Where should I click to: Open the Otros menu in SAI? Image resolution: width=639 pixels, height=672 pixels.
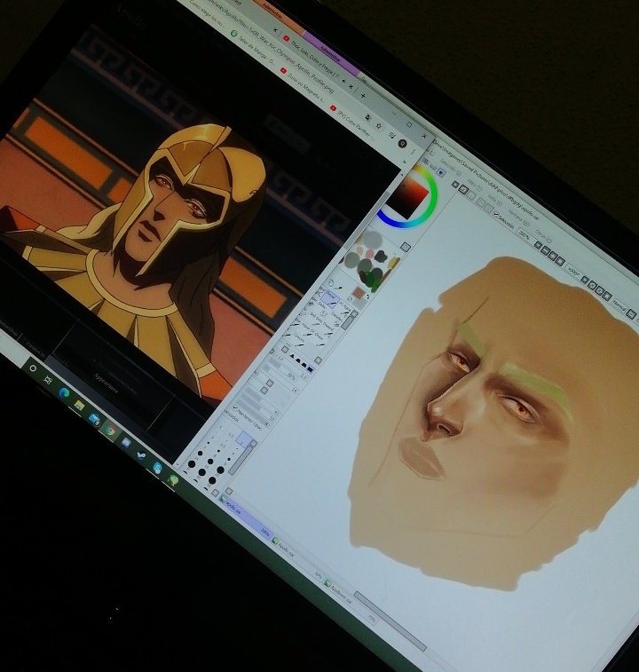coord(543,235)
